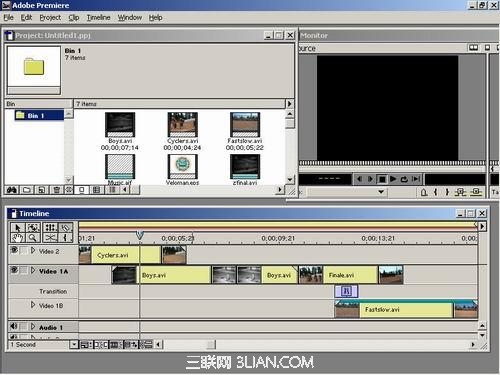Toggle Loop playback in Monitor
Viewport: 500px width, 375px height.
point(404,179)
